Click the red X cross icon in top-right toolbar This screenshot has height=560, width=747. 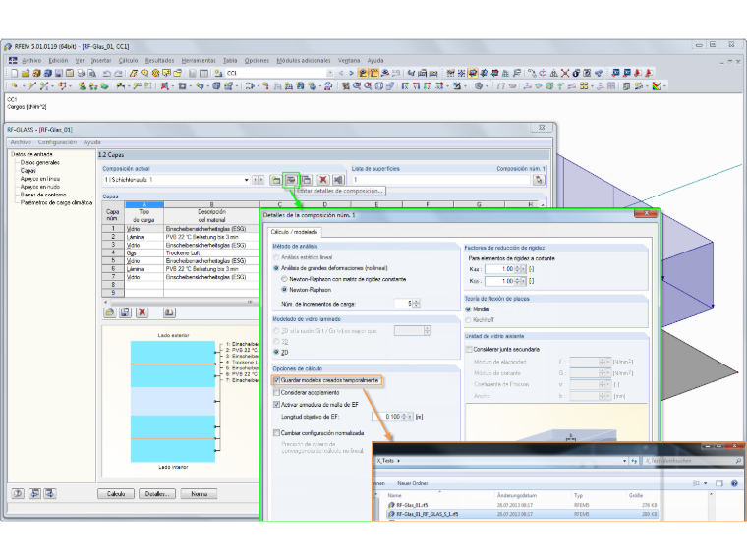[565, 73]
